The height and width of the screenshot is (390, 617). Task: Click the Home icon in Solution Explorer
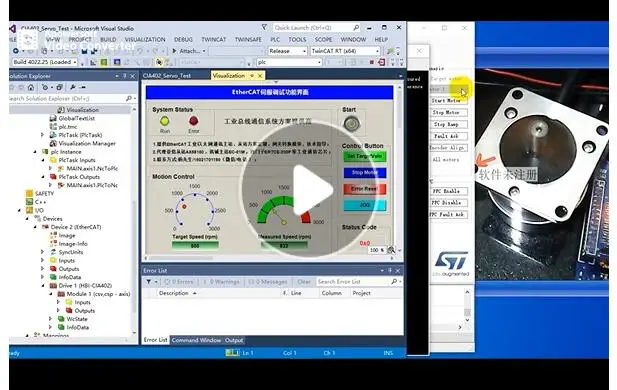click(x=31, y=87)
